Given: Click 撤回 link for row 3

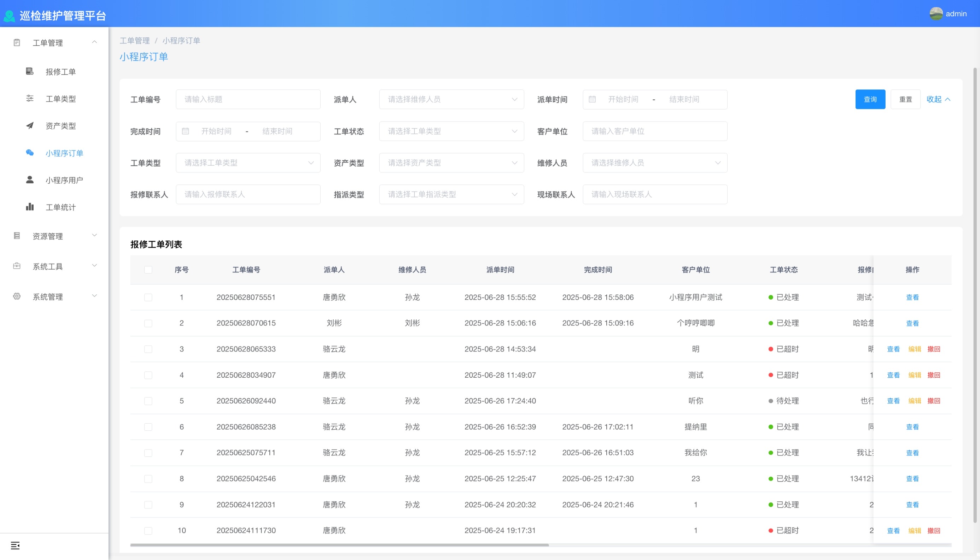Looking at the screenshot, I should (x=933, y=349).
